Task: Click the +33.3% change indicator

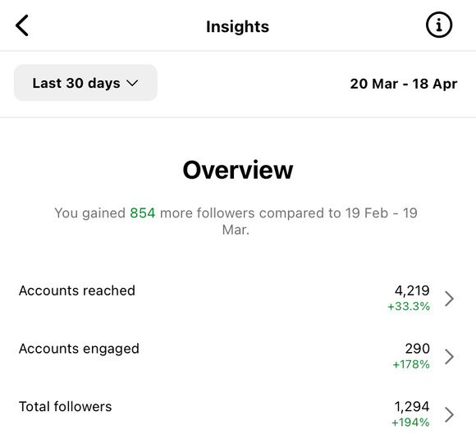Action: pyautogui.click(x=409, y=306)
